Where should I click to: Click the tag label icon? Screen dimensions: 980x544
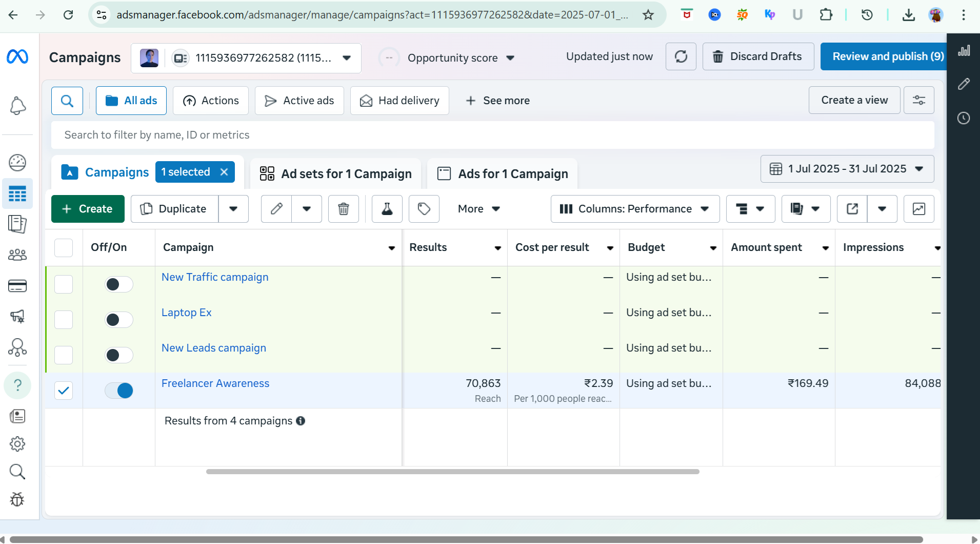(424, 209)
